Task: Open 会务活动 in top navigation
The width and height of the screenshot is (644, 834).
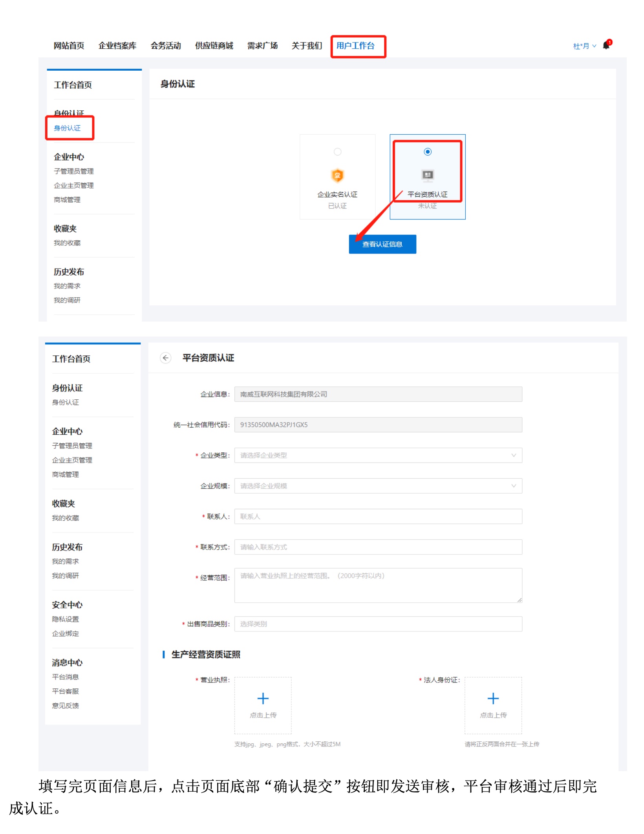Action: click(x=166, y=46)
